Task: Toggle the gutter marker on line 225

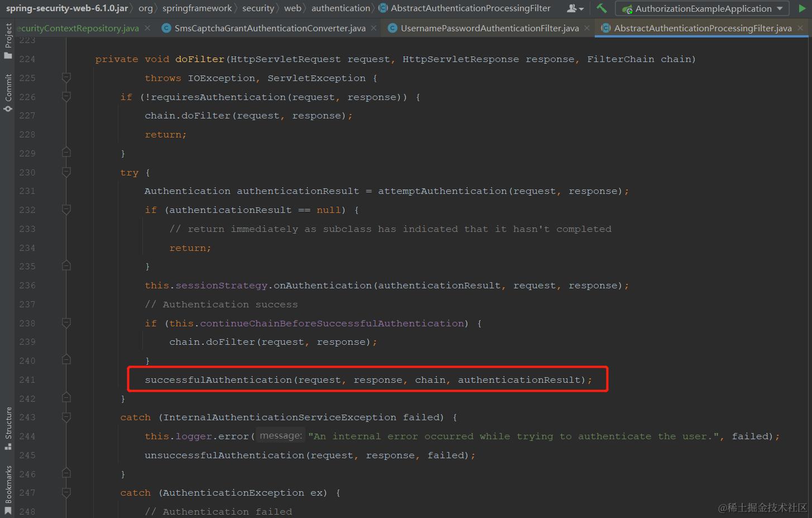Action: click(66, 78)
